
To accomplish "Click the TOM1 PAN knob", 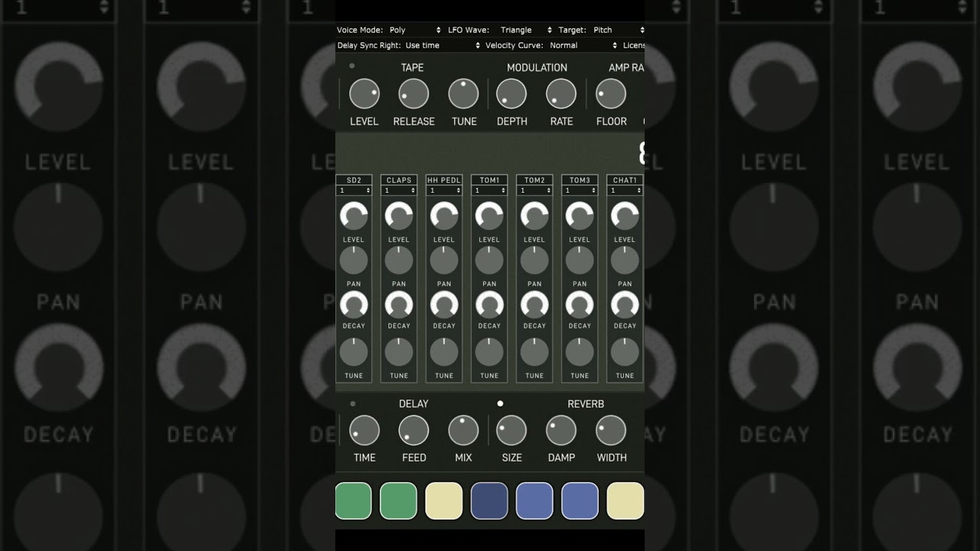I will [489, 261].
